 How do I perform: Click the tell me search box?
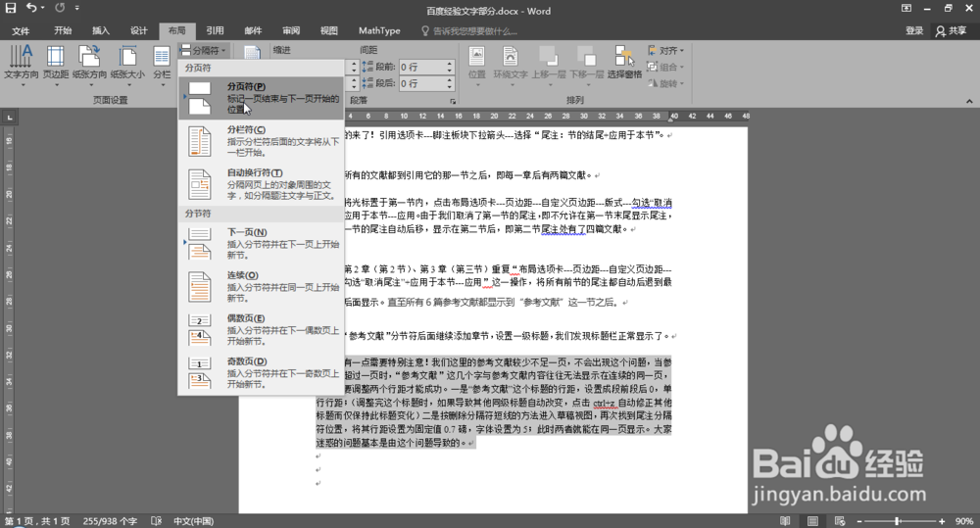[x=475, y=30]
